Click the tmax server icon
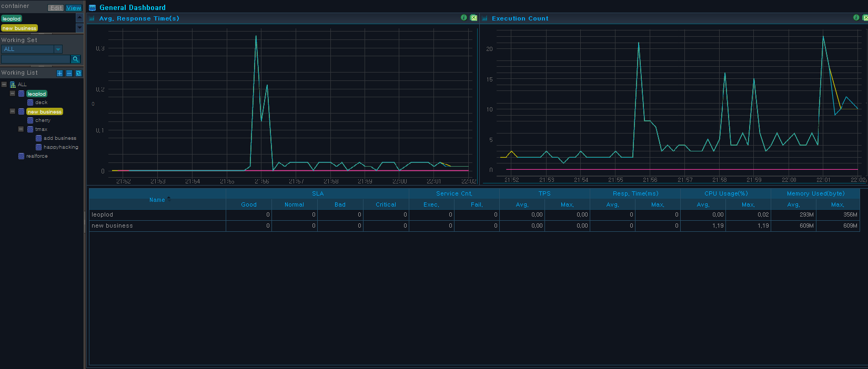 click(x=30, y=129)
